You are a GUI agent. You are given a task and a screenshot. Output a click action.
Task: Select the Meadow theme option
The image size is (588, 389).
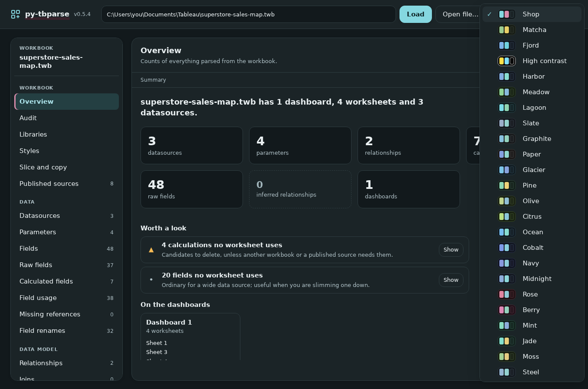[x=532, y=92]
